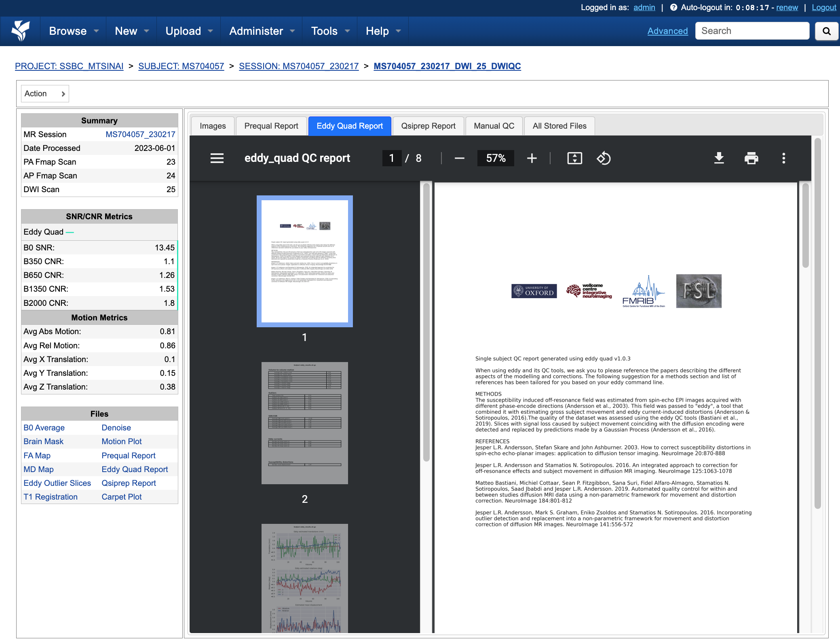Viewport: 840px width, 644px height.
Task: Click the PDF zoom in plus icon
Action: point(532,158)
